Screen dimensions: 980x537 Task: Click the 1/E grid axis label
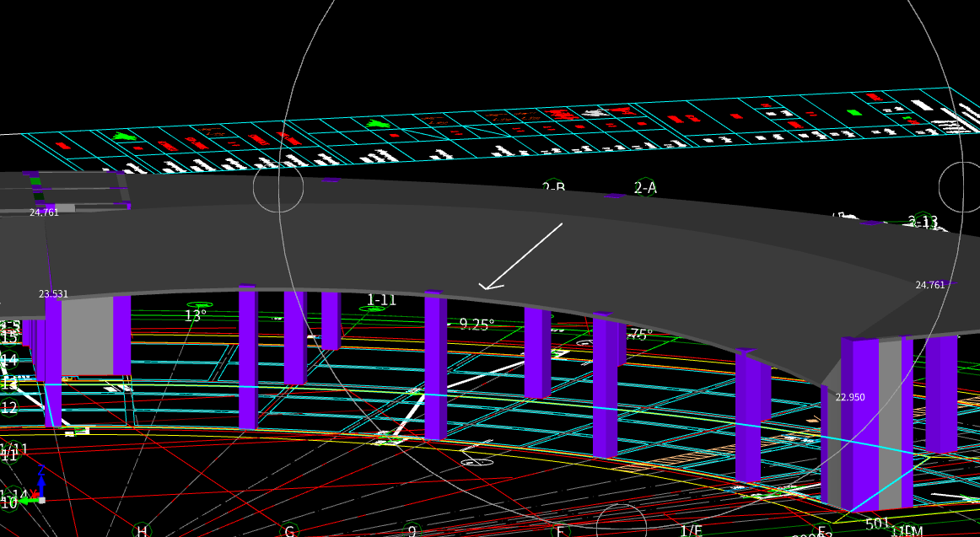pyautogui.click(x=691, y=531)
